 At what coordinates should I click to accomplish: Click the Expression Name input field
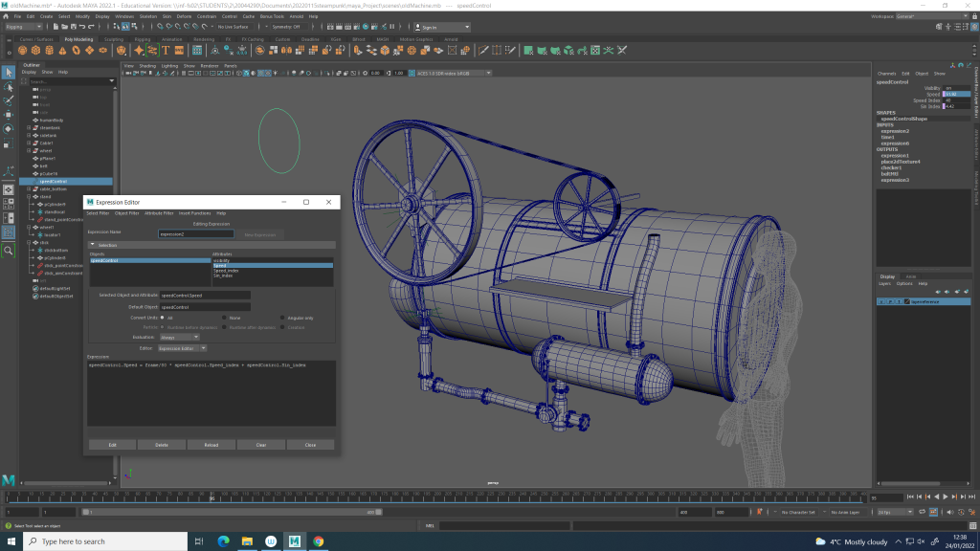[195, 233]
